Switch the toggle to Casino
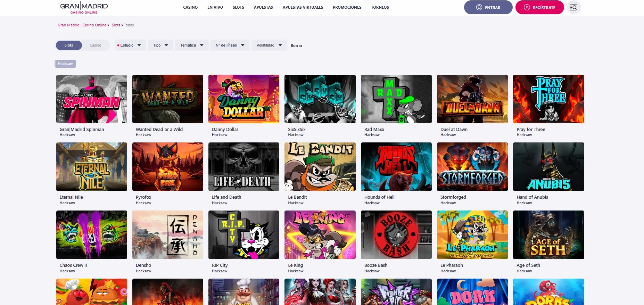This screenshot has width=644, height=305. 96,45
